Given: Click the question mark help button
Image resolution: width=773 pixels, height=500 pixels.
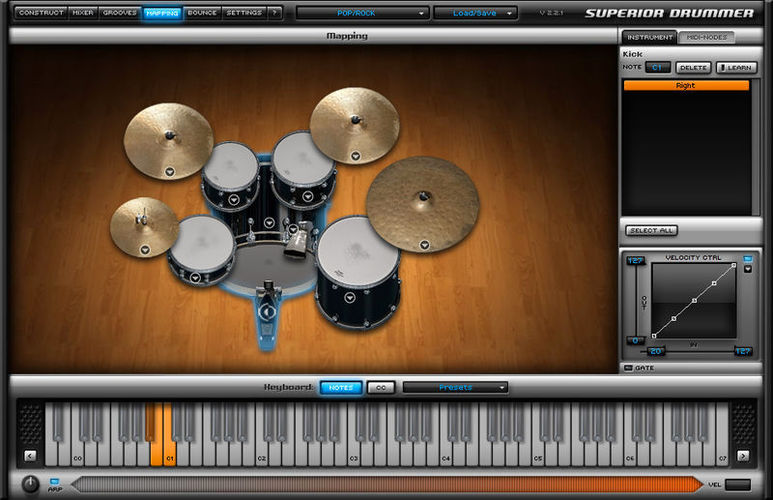Looking at the screenshot, I should (275, 13).
